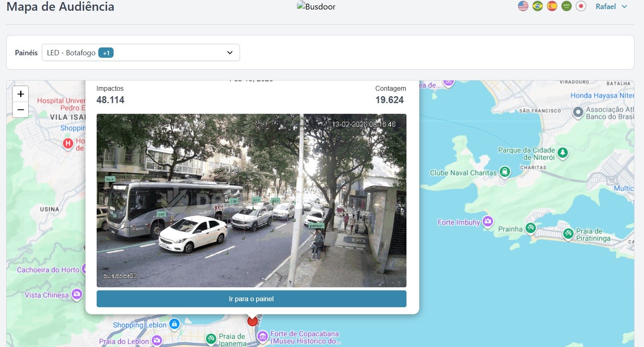
Task: Open the Praia de Piratininga marker
Action: (x=568, y=234)
